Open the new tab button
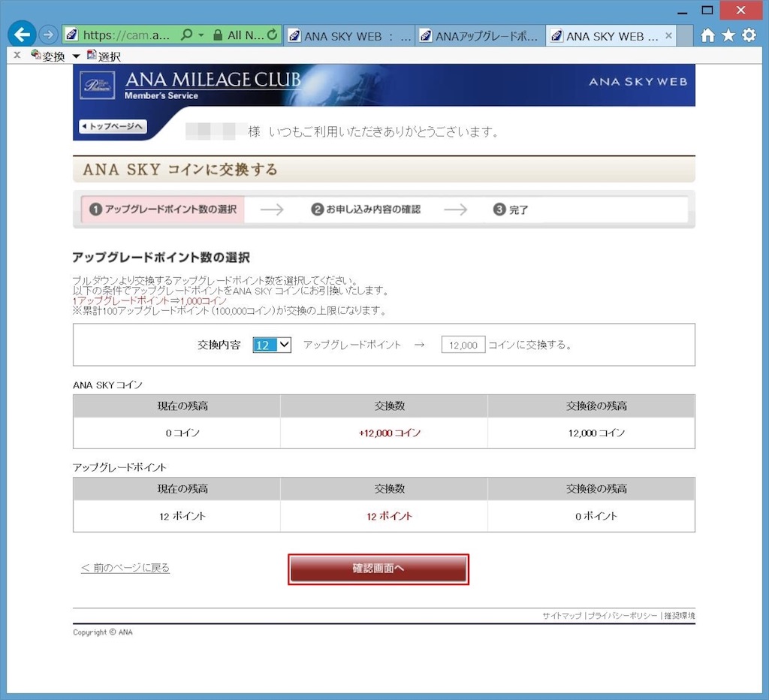The width and height of the screenshot is (769, 700). 685,36
